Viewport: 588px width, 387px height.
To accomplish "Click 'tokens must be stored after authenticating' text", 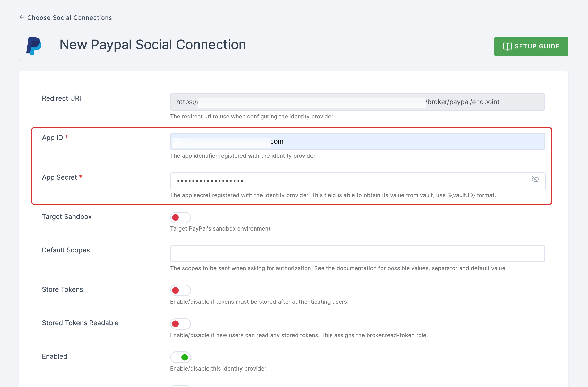I will 259,302.
